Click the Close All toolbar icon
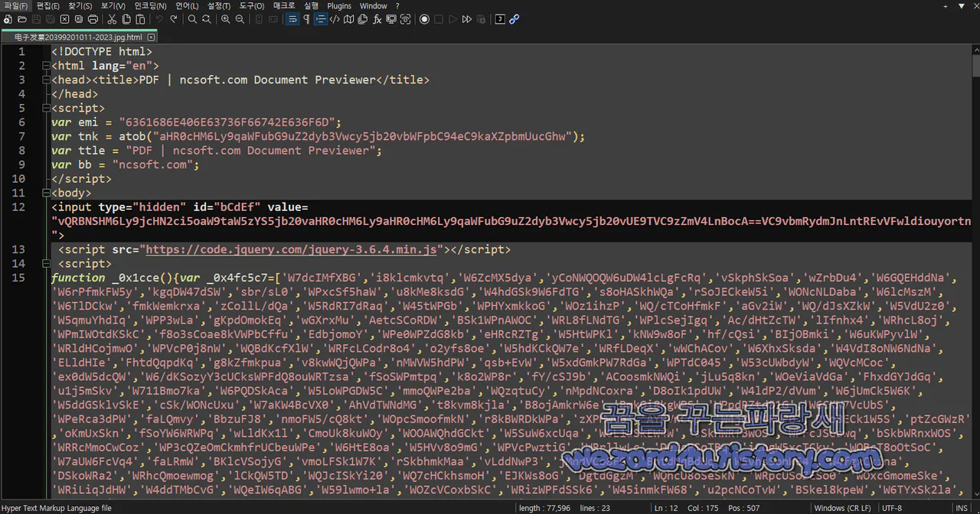 (78, 19)
